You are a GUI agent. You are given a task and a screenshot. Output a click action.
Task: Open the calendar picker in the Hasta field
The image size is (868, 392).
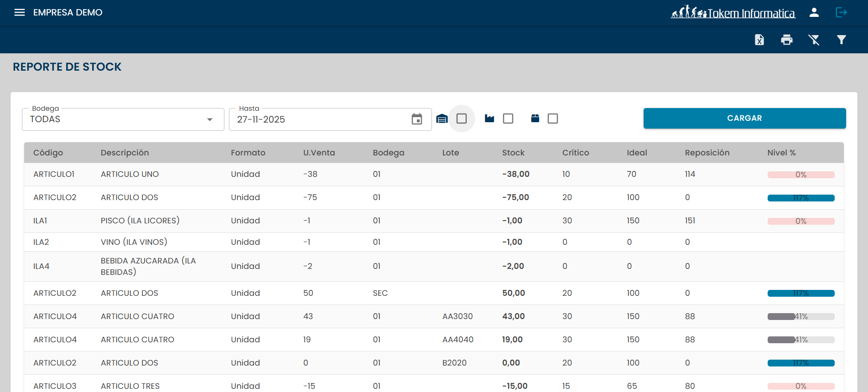tap(417, 119)
